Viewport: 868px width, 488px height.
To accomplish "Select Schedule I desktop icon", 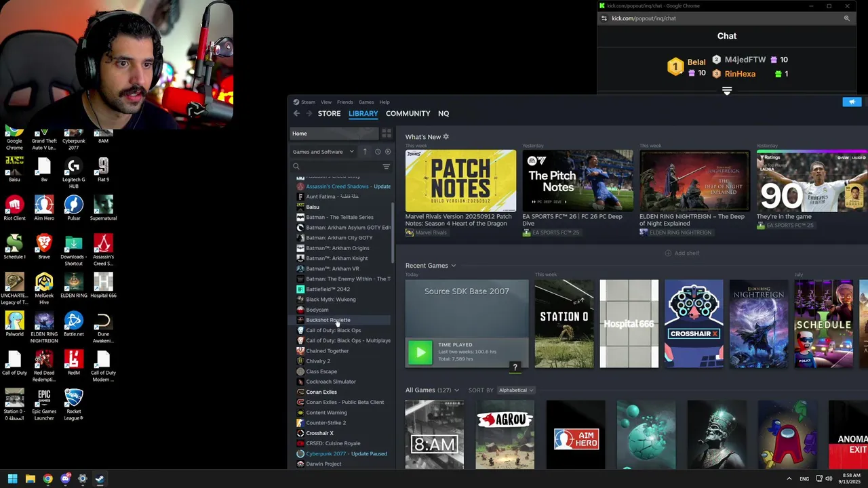I will pos(14,247).
